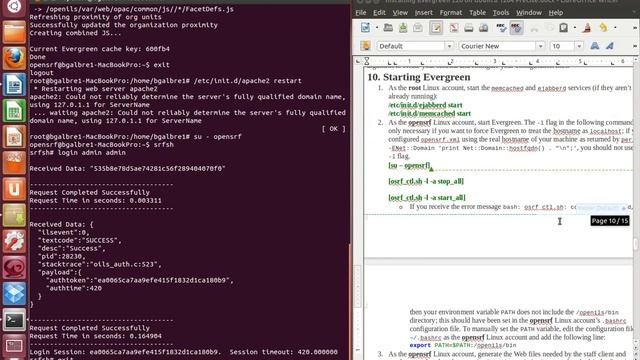Click the '[osrf_ctl.sh -l -a start_all]' text
This screenshot has height=360, width=640.
coord(427,198)
